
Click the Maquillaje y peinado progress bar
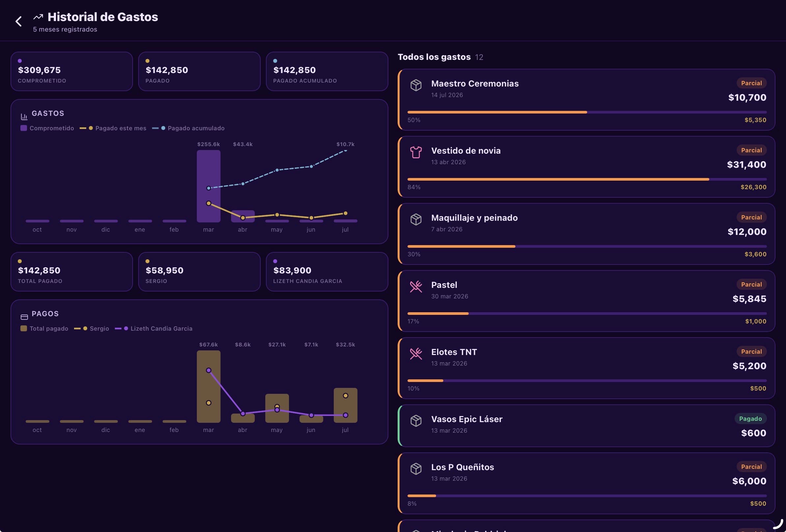(587, 246)
